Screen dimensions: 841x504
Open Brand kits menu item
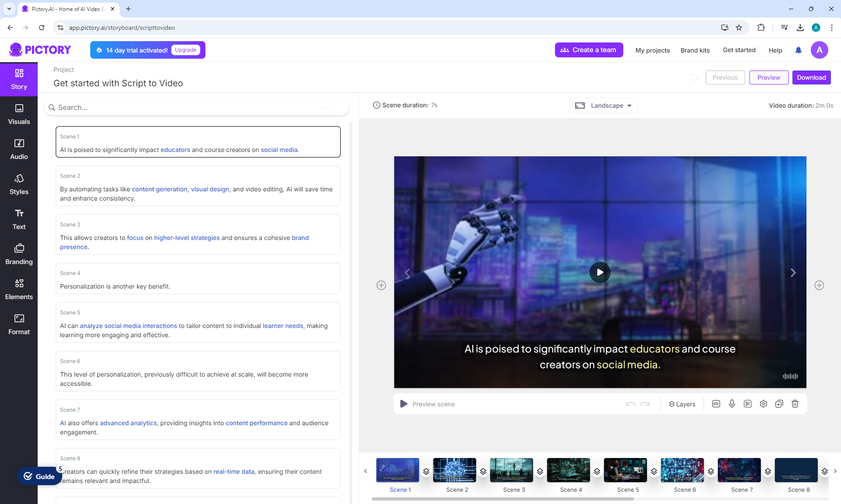coord(695,50)
